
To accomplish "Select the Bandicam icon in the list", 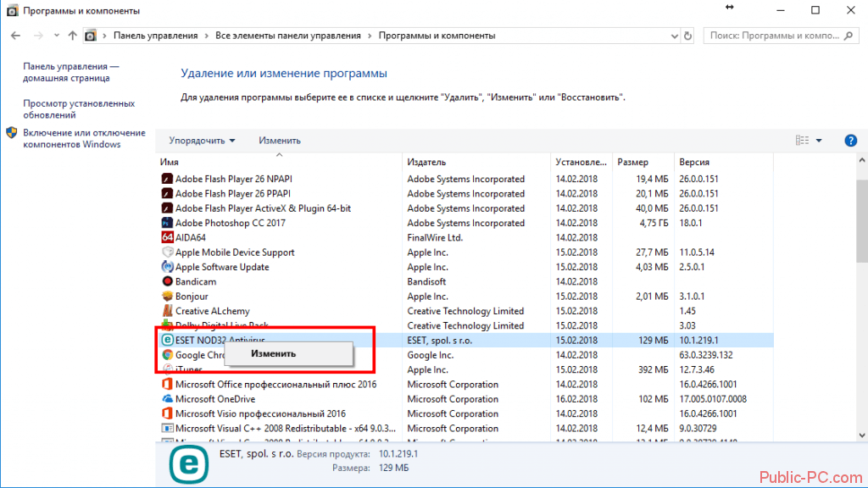I will point(167,281).
